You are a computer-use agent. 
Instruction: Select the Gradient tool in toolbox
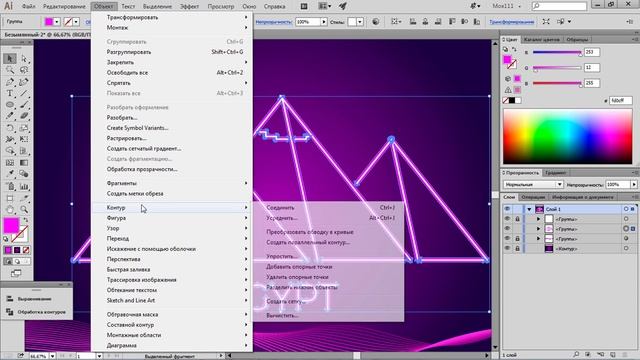[24, 163]
